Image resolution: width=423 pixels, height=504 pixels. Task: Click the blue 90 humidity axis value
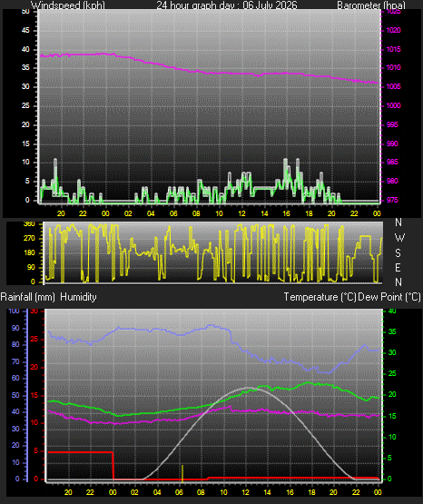click(x=15, y=328)
